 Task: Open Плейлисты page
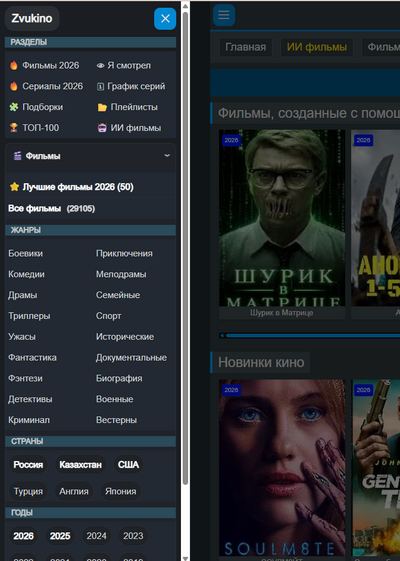134,107
